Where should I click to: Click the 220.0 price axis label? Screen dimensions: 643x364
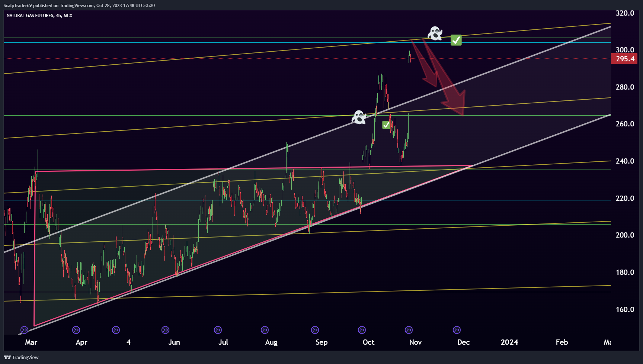[625, 198]
